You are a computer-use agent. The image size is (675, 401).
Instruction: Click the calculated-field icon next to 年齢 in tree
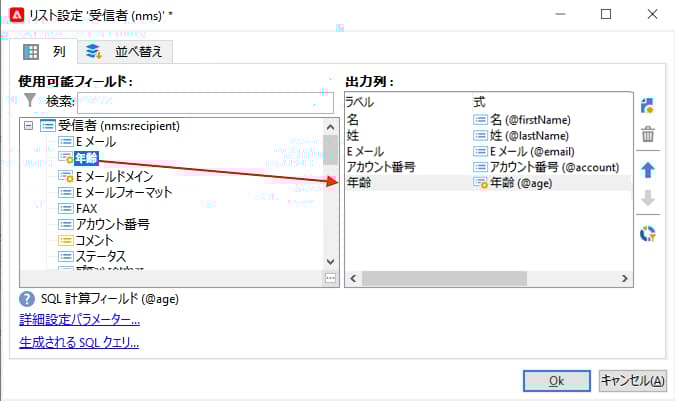tap(66, 158)
